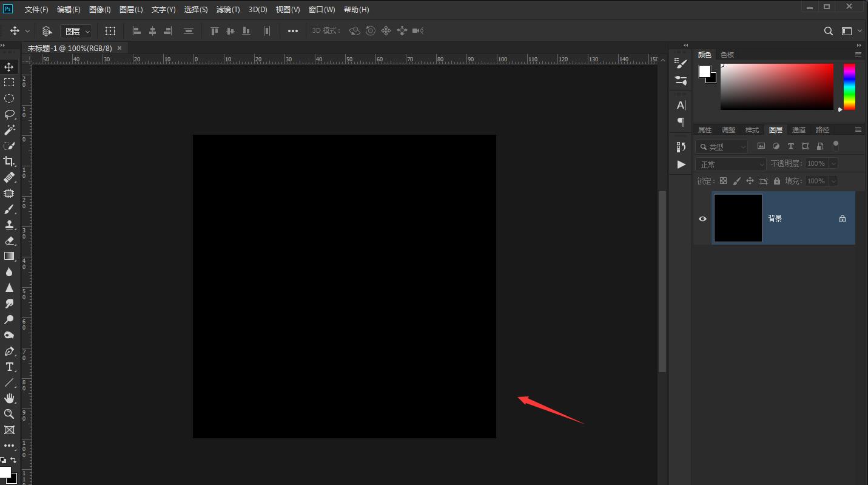Select the Brush tool in toolbar
This screenshot has width=868, height=485.
[9, 209]
